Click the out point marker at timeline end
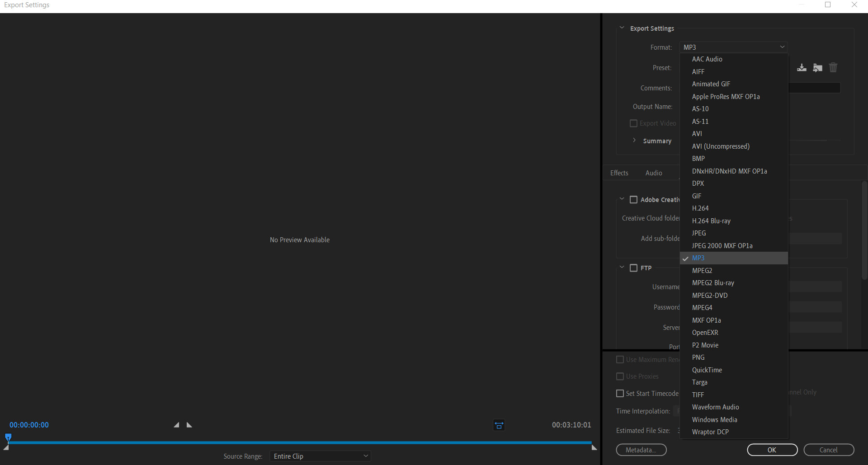The height and width of the screenshot is (465, 868). point(594,447)
